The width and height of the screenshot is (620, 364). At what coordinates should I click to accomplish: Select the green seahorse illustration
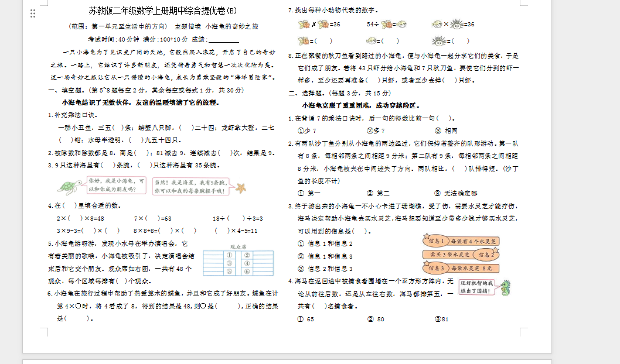pyautogui.click(x=504, y=287)
